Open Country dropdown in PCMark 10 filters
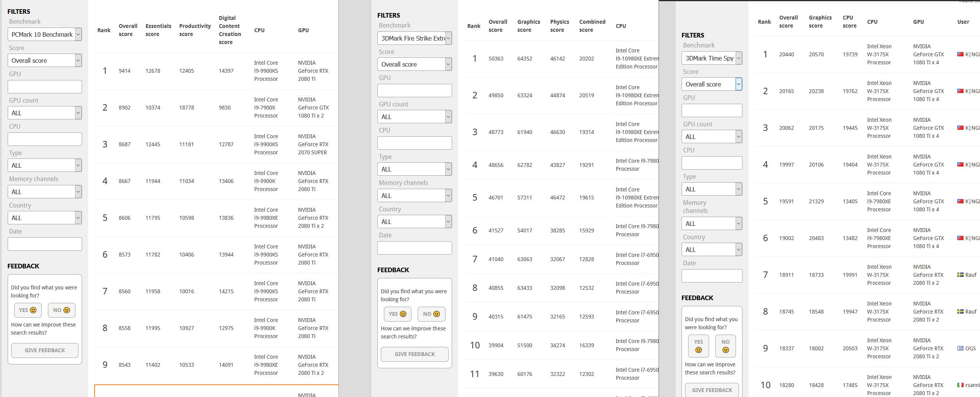This screenshot has height=397, width=980. coord(45,218)
